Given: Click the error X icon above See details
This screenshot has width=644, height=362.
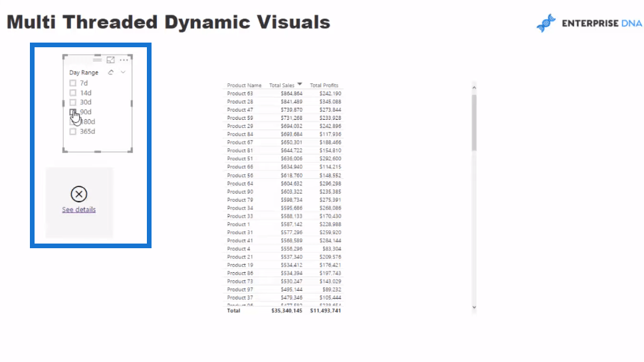Looking at the screenshot, I should tap(79, 194).
